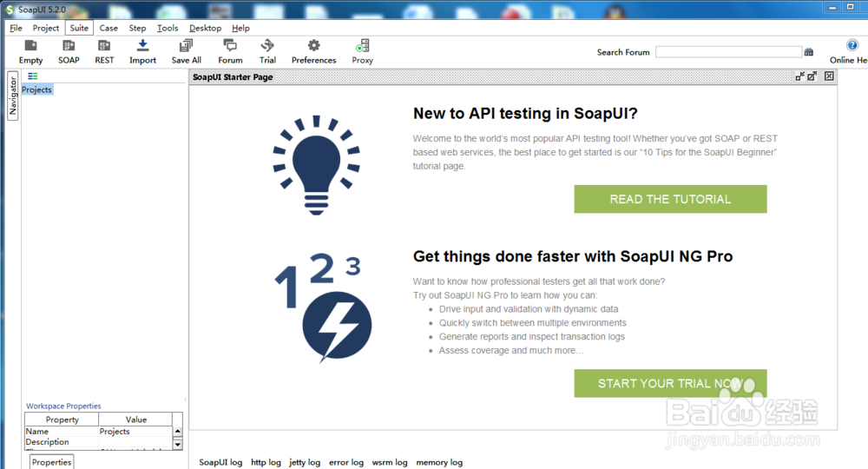Select the Projects value cell

coord(135,432)
